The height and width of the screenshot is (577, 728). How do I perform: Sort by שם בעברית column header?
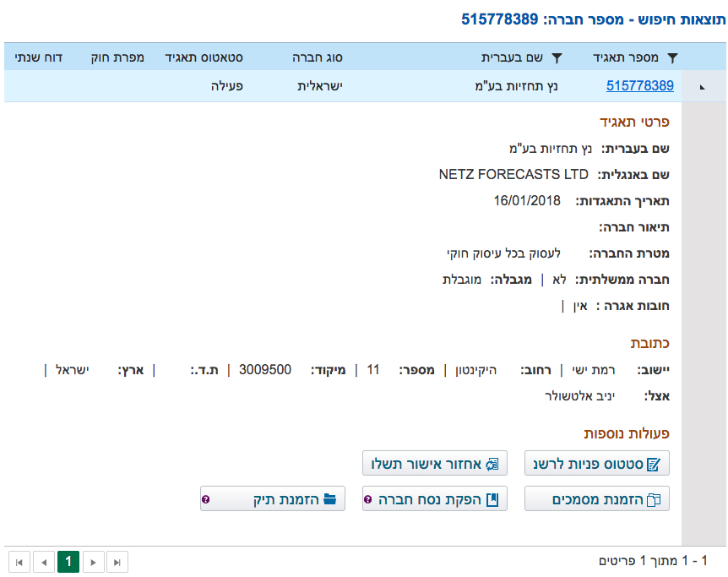point(512,57)
